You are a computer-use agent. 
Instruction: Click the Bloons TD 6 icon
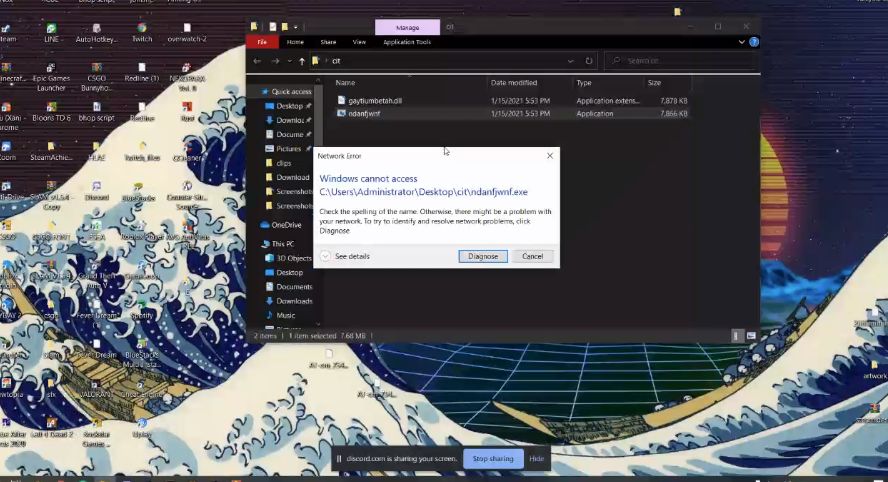click(51, 112)
